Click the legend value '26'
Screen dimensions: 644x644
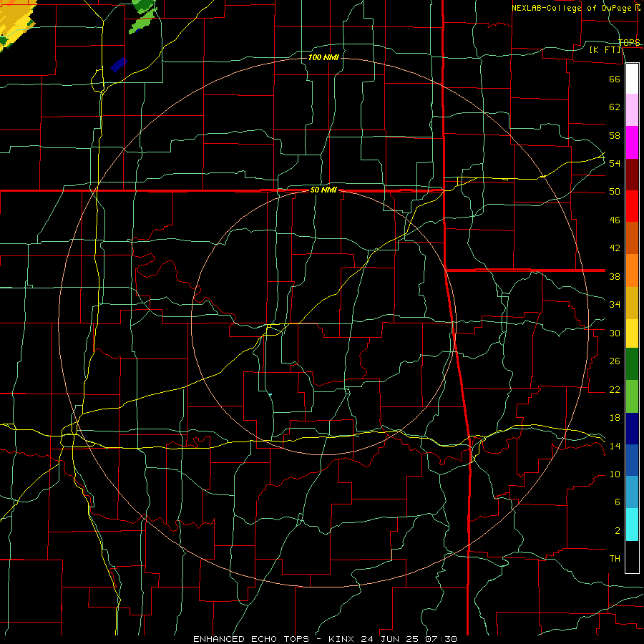[615, 361]
